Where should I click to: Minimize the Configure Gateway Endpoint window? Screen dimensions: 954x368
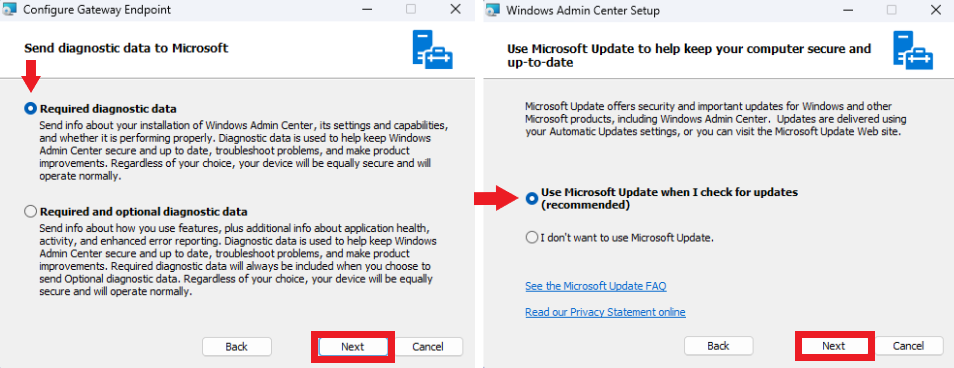(x=367, y=10)
